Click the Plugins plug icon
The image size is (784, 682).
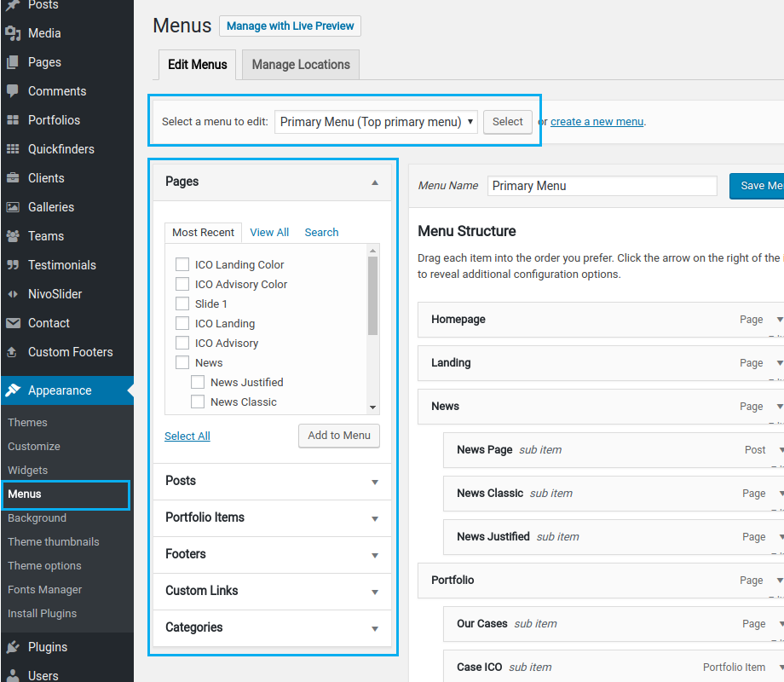(x=13, y=647)
